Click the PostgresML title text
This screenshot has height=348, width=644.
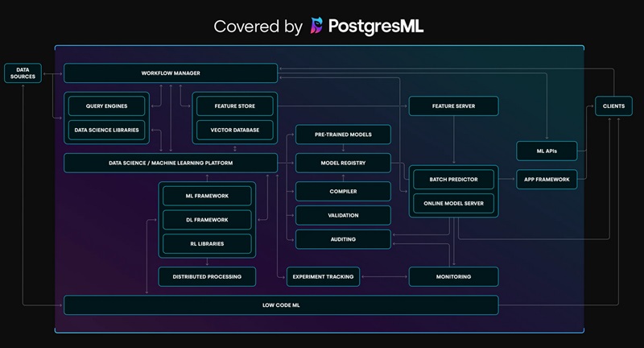(376, 27)
